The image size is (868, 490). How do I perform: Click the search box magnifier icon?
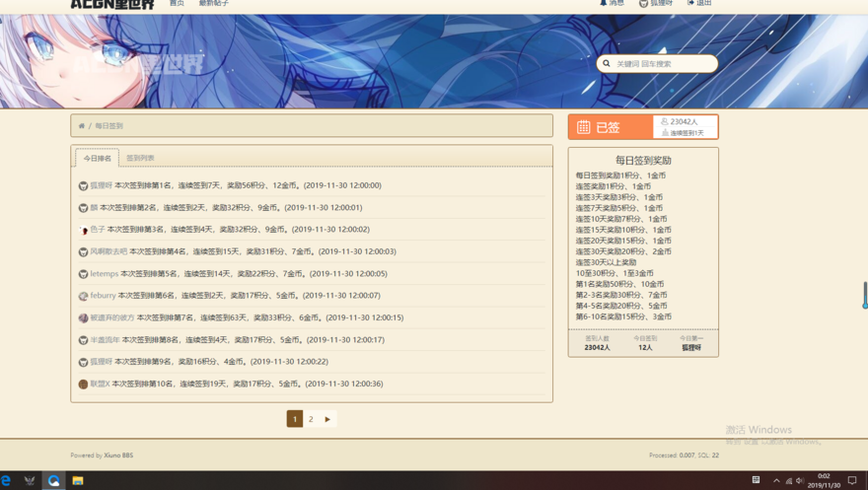(607, 64)
